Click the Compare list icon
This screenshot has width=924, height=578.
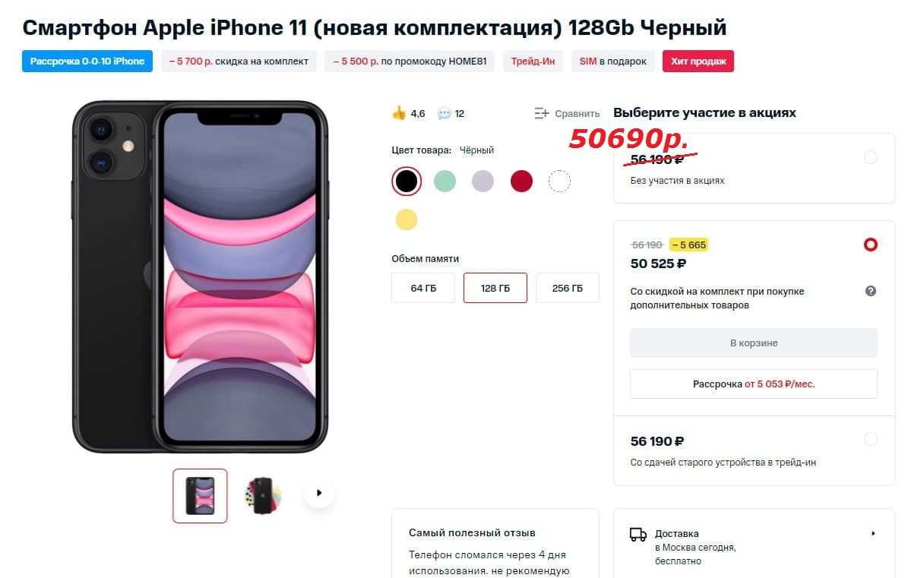542,113
